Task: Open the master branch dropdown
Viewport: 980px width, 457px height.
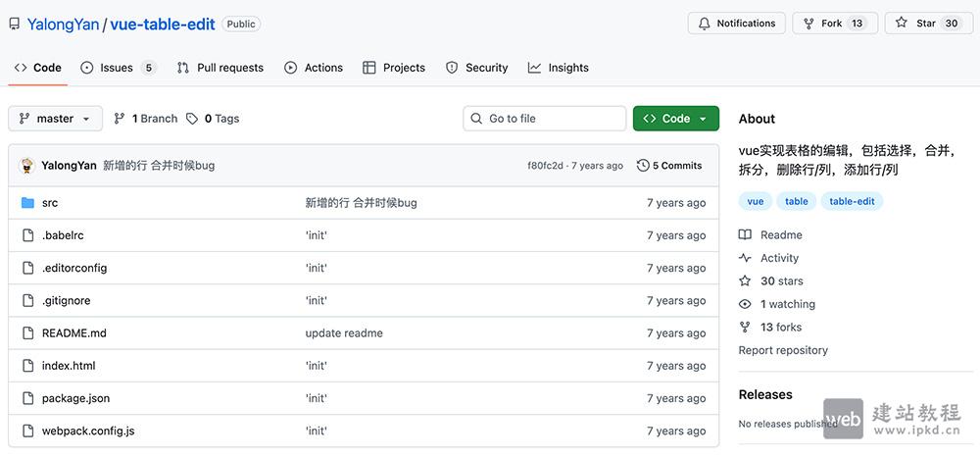Action: [55, 119]
